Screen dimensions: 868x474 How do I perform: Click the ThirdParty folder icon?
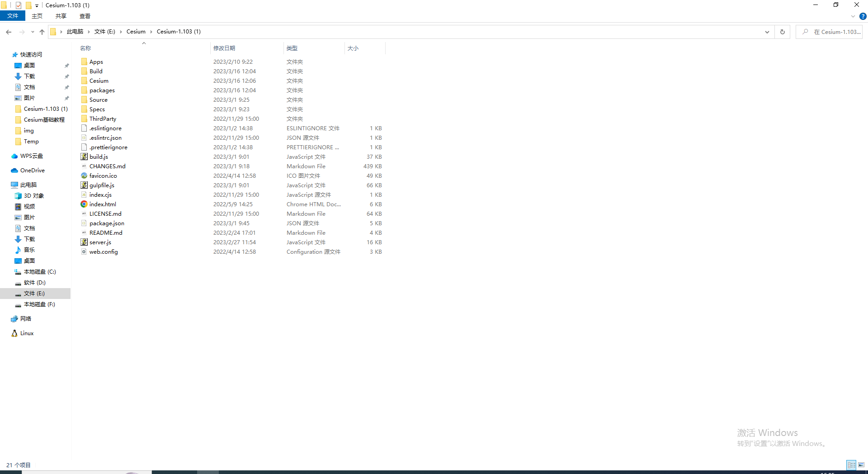(84, 119)
